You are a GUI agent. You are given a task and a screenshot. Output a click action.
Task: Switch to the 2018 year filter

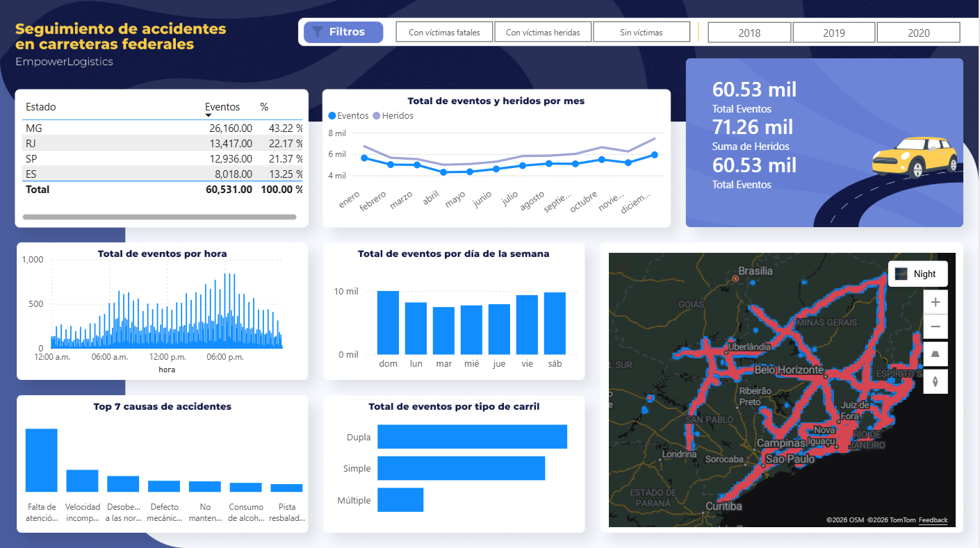pos(749,31)
